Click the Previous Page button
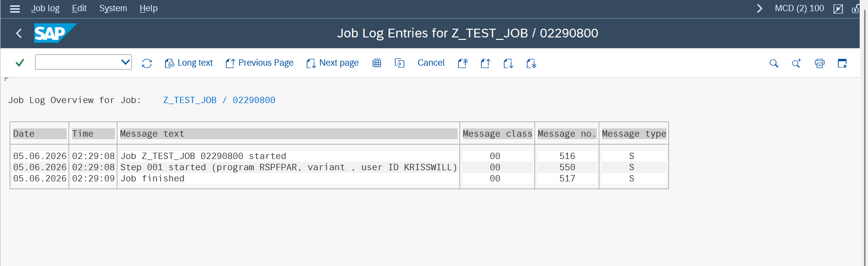The image size is (868, 266). tap(259, 63)
